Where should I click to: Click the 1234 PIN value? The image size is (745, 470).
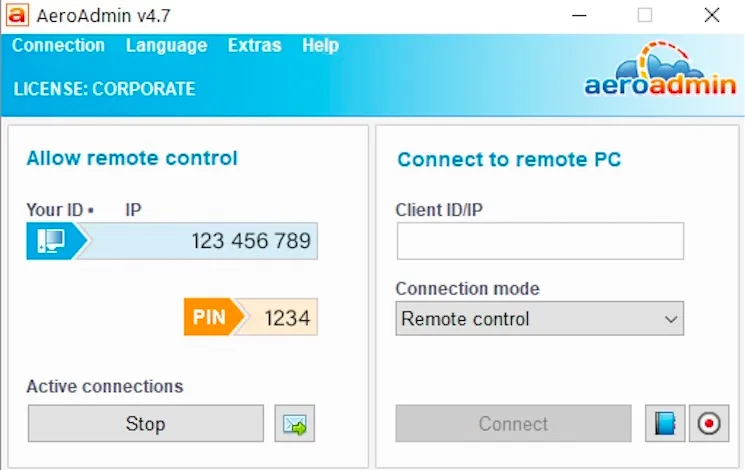coord(287,317)
